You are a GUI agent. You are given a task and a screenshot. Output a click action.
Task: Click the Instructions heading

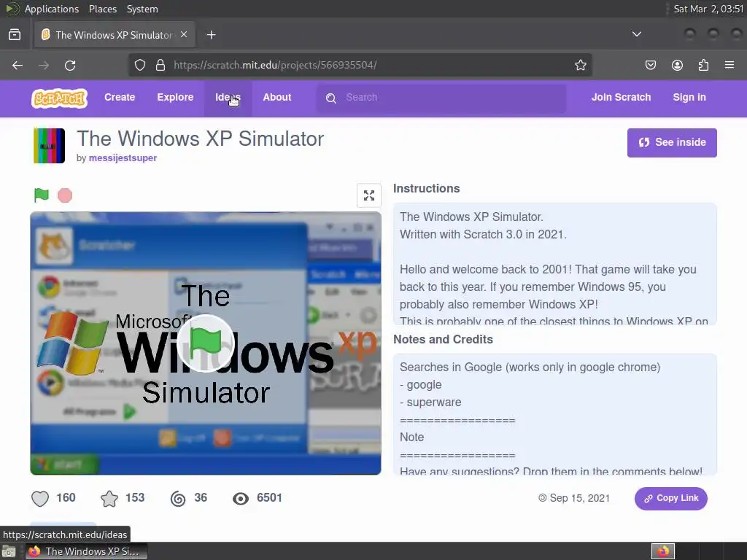point(426,189)
